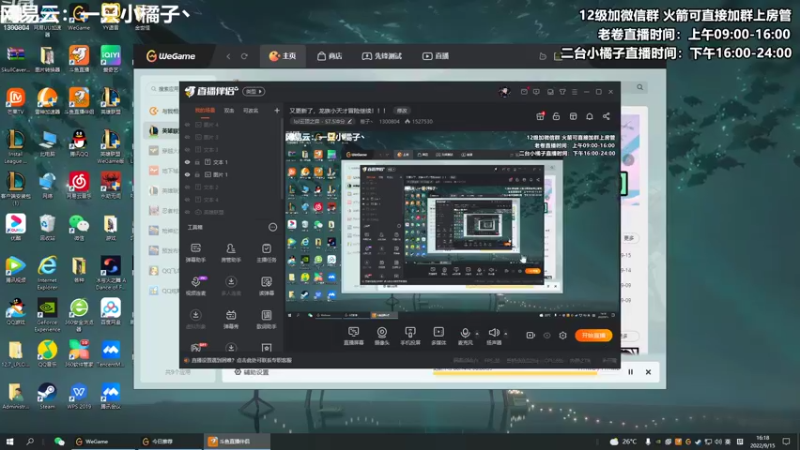Open the 腾讯QQ desktop icon
800x450 pixels.
point(79,143)
